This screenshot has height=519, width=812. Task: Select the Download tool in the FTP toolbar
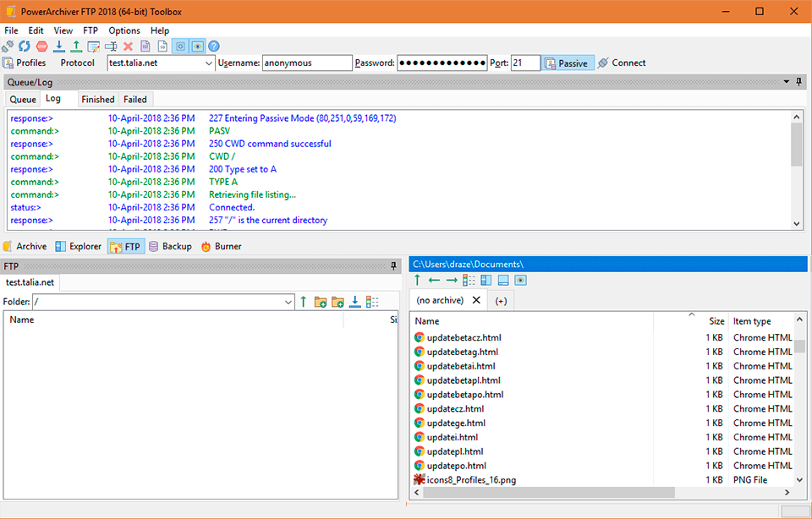(58, 46)
